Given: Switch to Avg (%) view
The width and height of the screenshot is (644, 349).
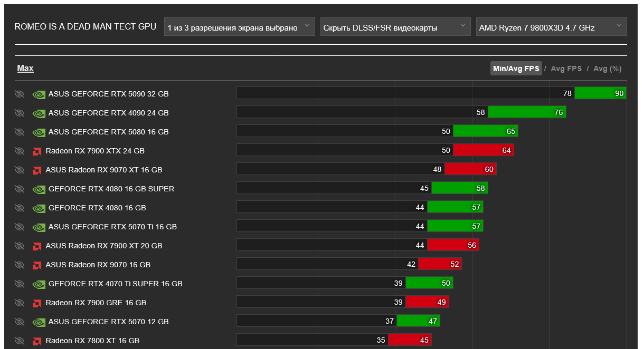Looking at the screenshot, I should pyautogui.click(x=607, y=69).
